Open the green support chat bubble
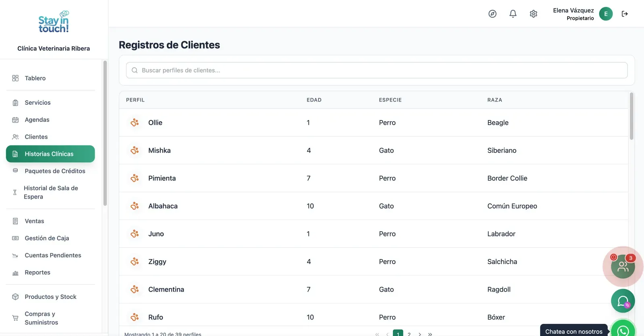644x336 pixels. pyautogui.click(x=623, y=301)
